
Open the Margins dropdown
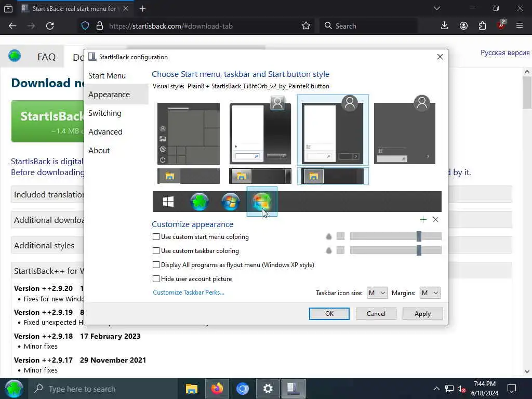[x=430, y=293]
